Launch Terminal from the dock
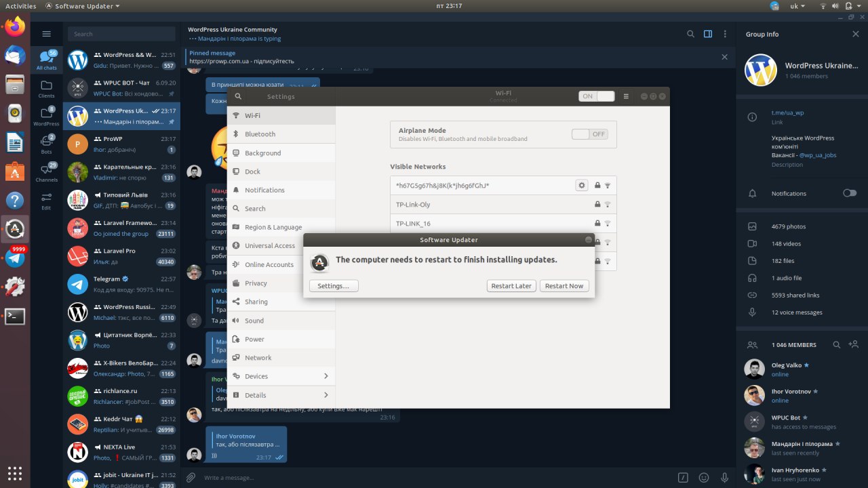This screenshot has width=868, height=488. 15,316
